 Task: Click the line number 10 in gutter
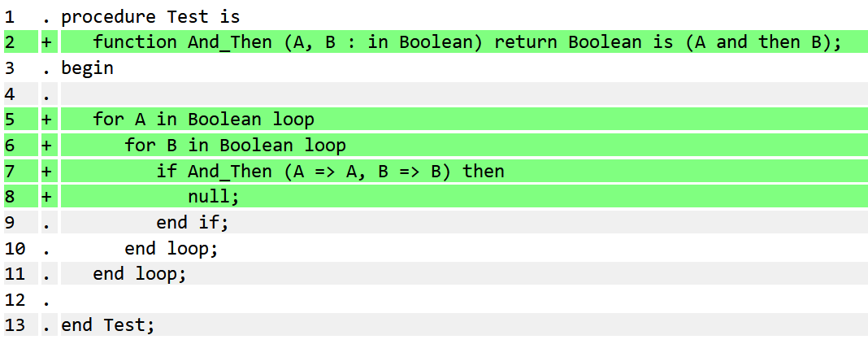pos(13,249)
